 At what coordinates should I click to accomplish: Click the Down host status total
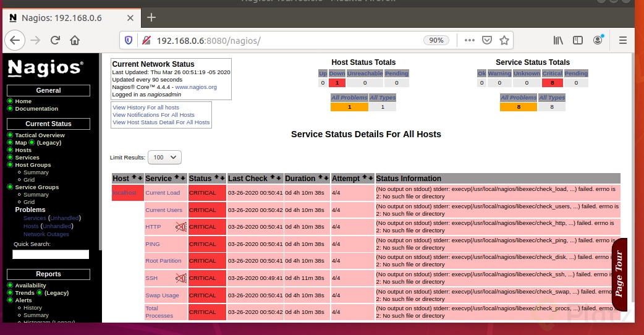click(337, 74)
